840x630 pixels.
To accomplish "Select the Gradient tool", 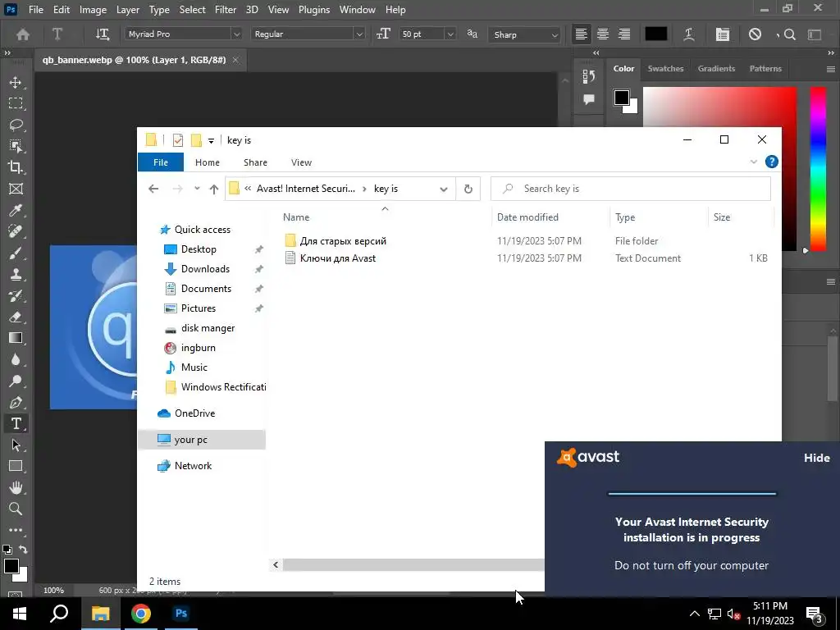I will tap(16, 338).
